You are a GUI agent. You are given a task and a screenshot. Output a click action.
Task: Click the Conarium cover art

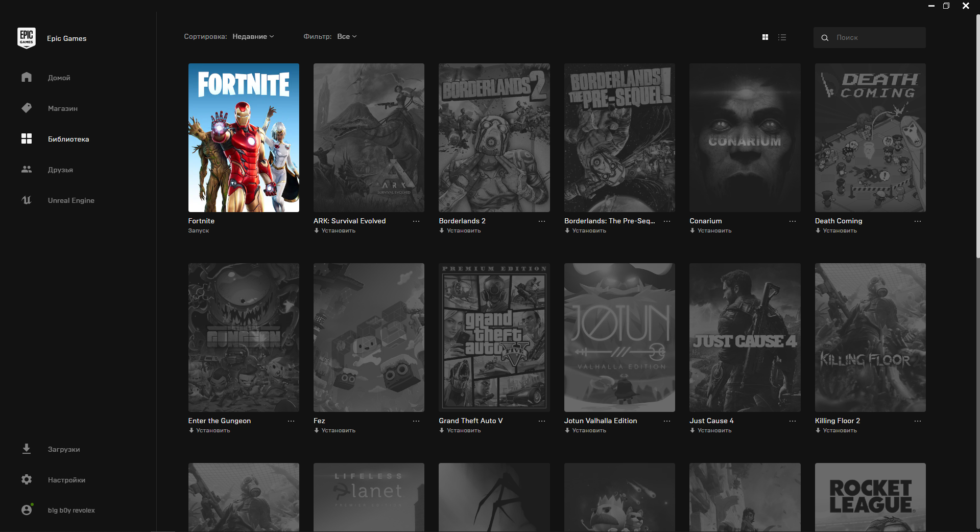point(745,137)
